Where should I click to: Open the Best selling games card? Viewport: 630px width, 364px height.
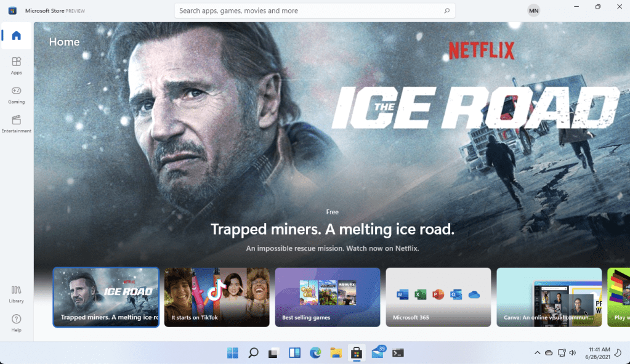click(328, 297)
